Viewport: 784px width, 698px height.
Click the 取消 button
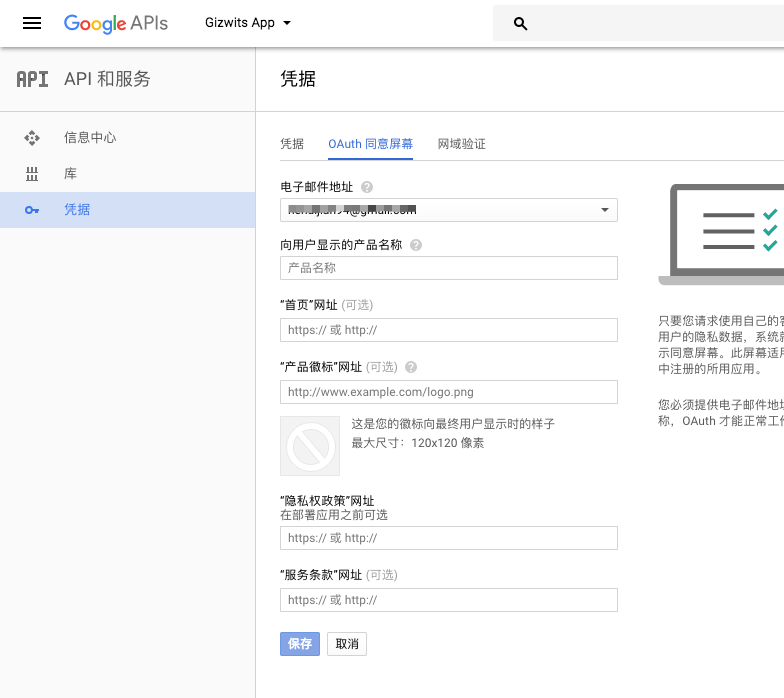pos(347,644)
